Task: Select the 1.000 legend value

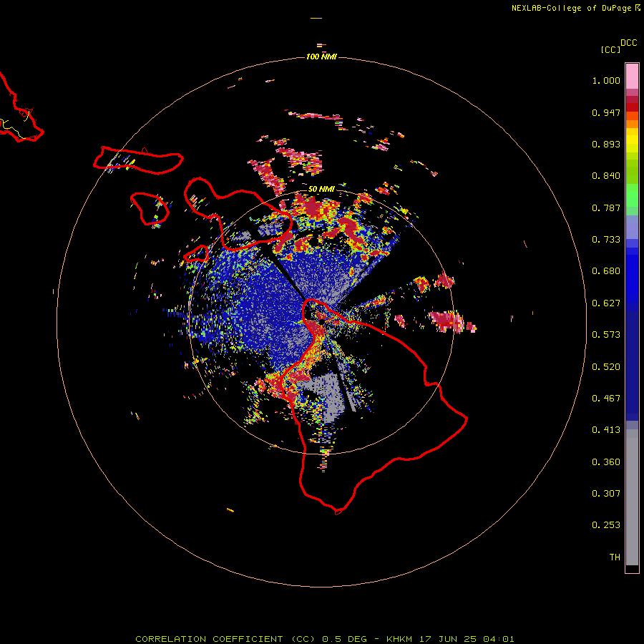Action: [x=606, y=80]
